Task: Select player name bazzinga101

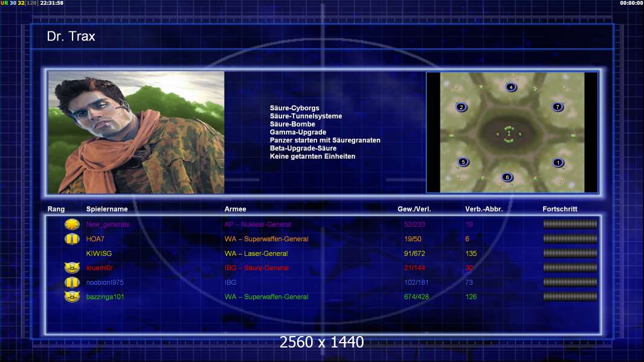Action: tap(105, 297)
